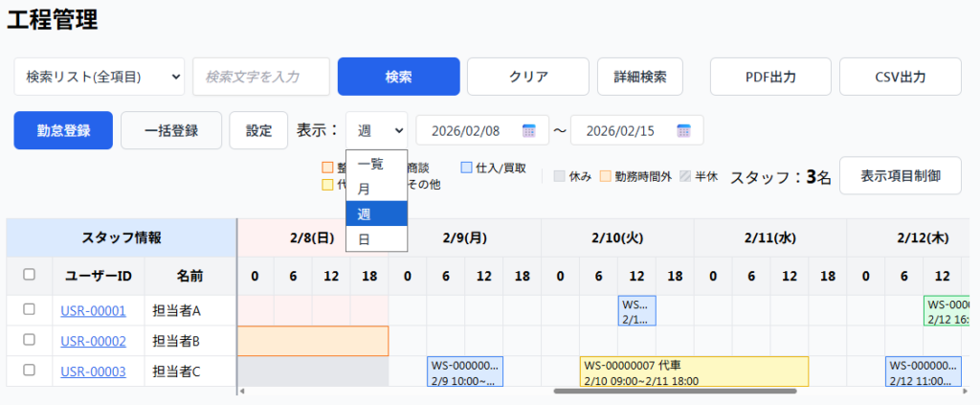
Task: Expand the 検索リスト(全項目) dropdown
Action: click(x=100, y=77)
